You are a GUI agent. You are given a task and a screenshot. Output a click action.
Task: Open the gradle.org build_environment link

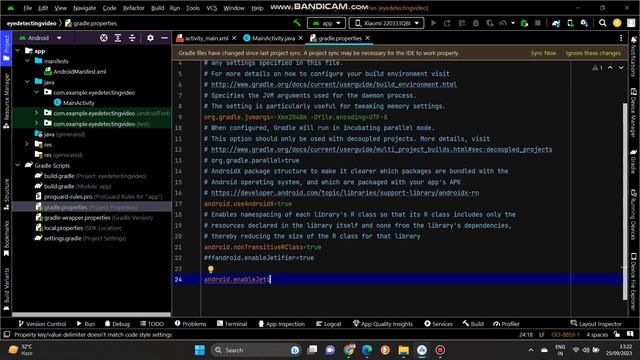click(333, 84)
